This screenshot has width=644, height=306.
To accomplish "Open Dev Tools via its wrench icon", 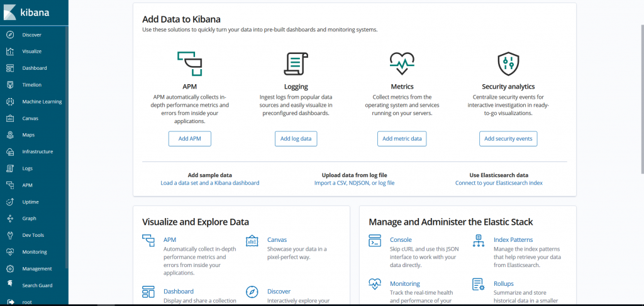I will tap(10, 236).
